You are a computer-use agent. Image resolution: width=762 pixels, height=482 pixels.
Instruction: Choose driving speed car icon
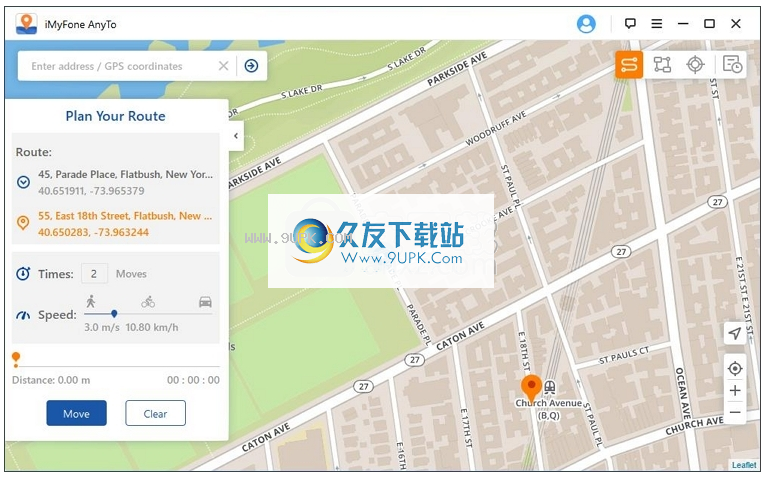(x=205, y=302)
